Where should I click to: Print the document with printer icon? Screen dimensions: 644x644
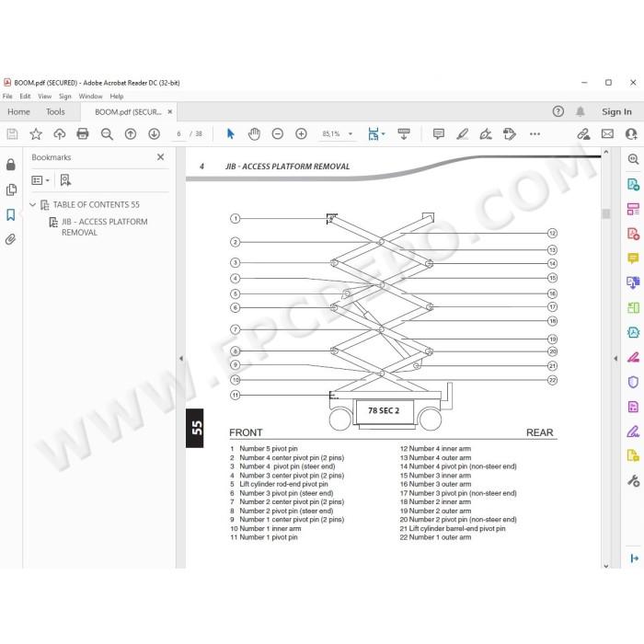[x=83, y=134]
